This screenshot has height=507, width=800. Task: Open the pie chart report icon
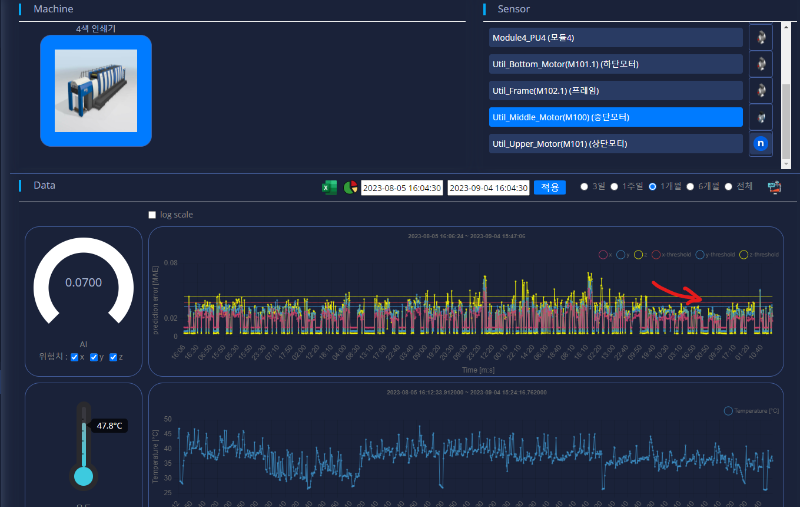click(351, 187)
